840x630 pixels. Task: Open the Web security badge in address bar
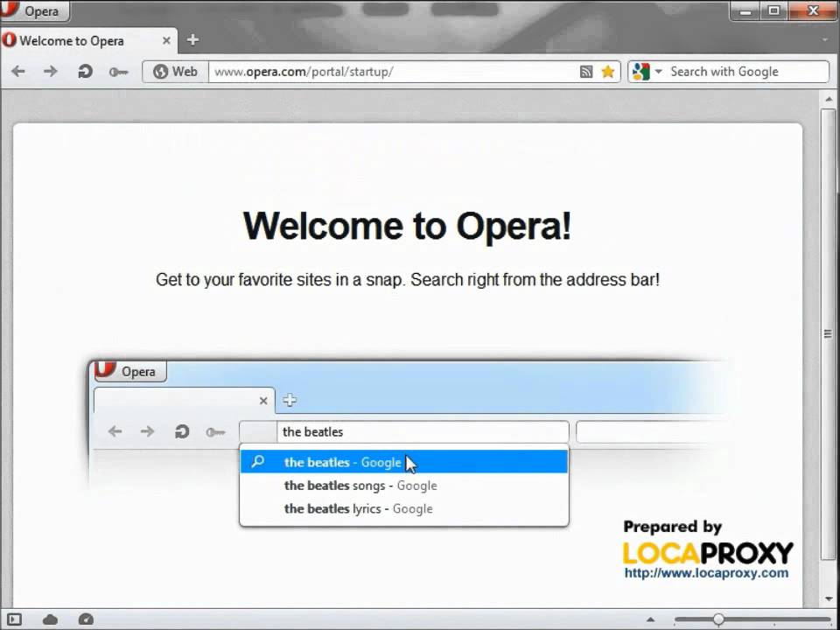point(175,71)
